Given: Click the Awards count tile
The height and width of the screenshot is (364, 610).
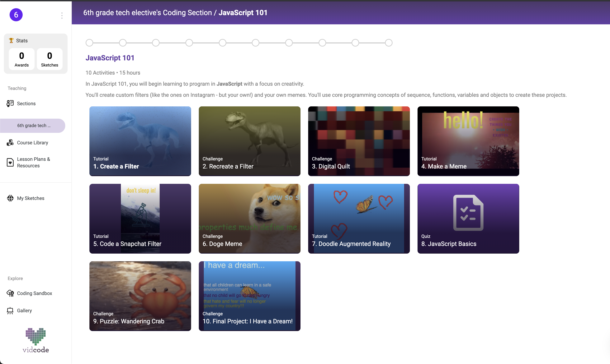Looking at the screenshot, I should (22, 59).
